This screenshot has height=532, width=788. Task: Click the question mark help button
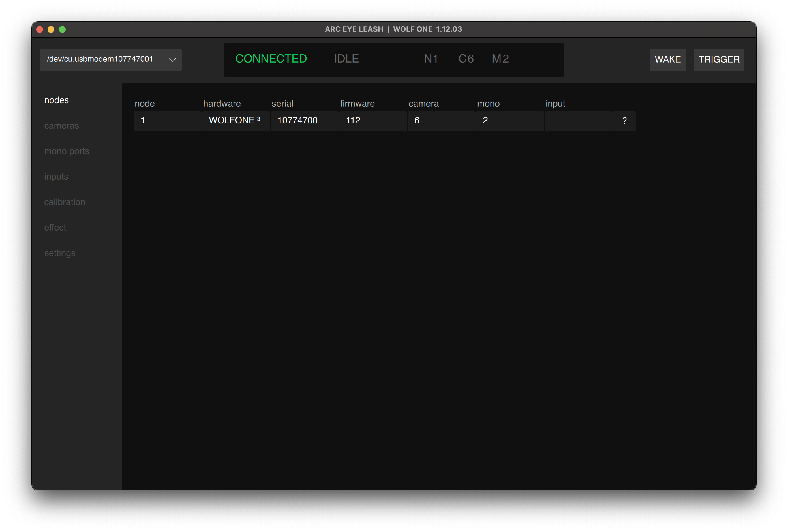coord(624,121)
